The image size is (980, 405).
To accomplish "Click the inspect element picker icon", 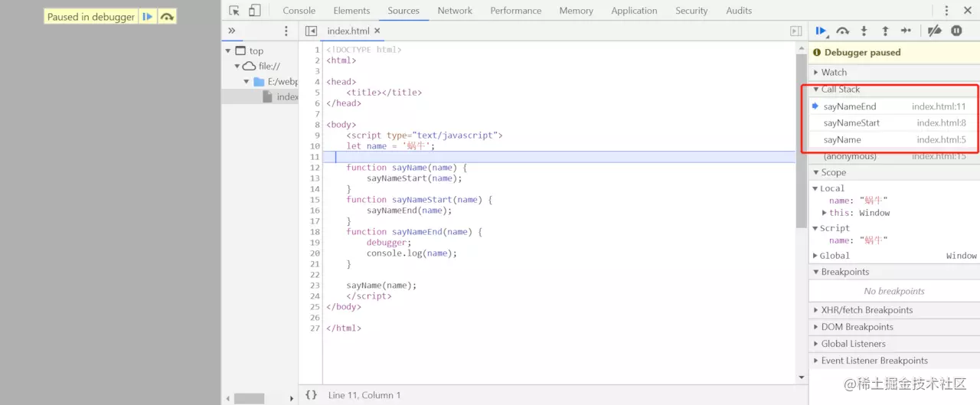I will (x=235, y=11).
